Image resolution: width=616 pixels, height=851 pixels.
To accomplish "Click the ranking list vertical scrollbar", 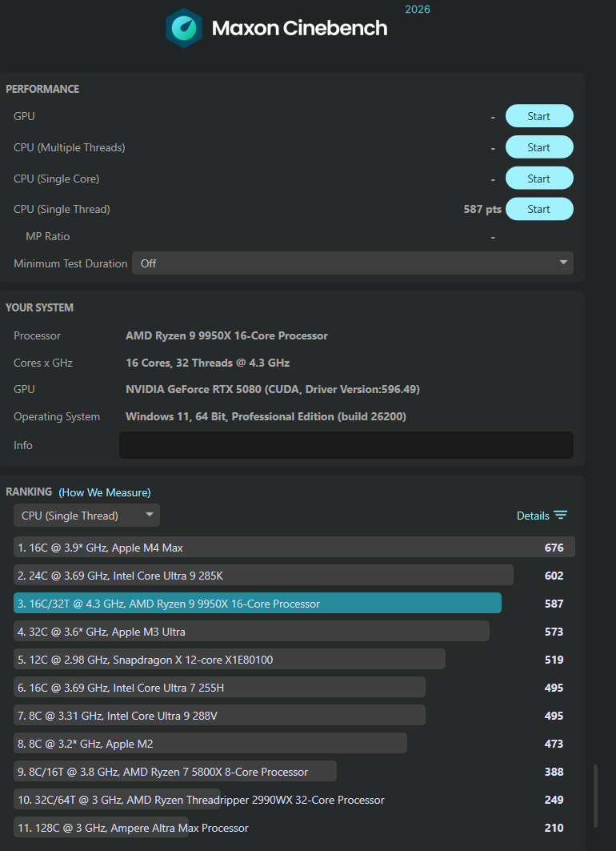I will point(595,797).
